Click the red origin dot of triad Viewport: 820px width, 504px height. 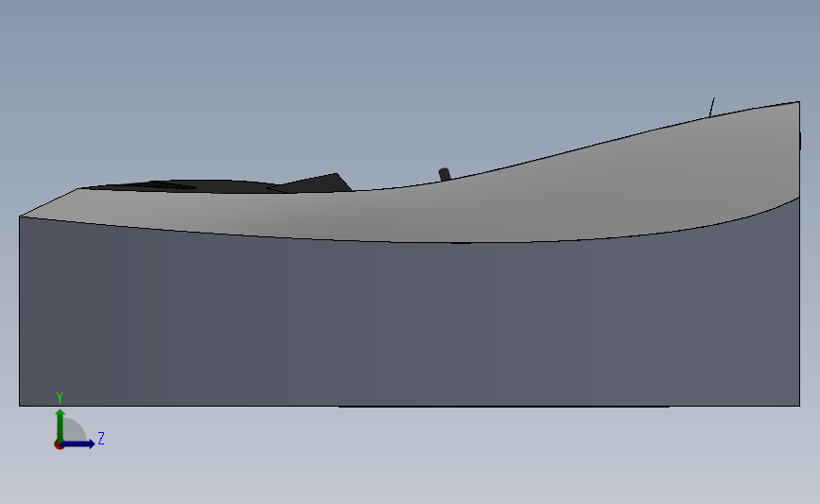click(59, 444)
